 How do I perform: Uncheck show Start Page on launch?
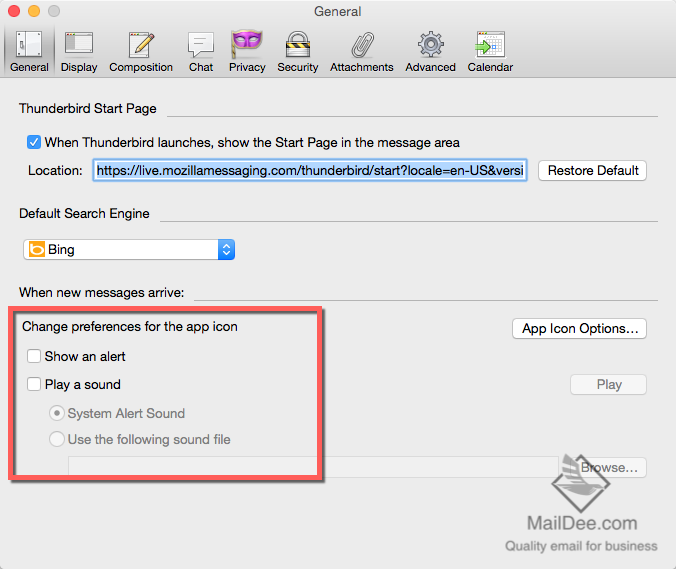(34, 142)
